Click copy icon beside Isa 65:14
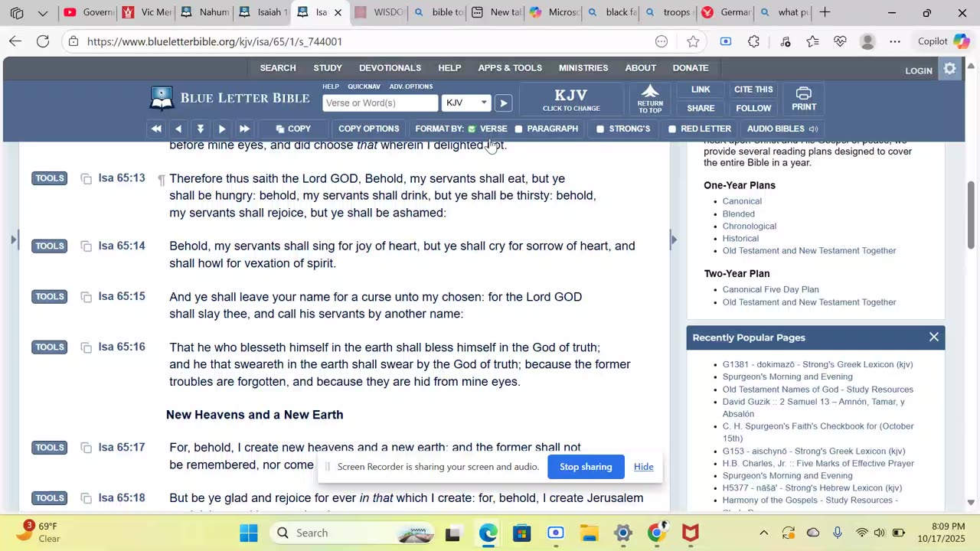The image size is (980, 551). pos(87,246)
